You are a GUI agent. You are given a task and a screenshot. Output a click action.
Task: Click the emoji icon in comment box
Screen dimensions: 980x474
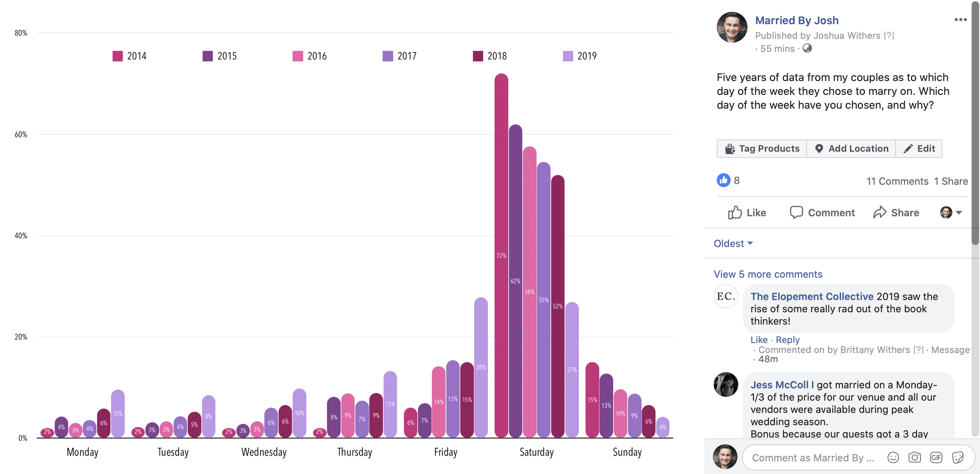pyautogui.click(x=893, y=457)
